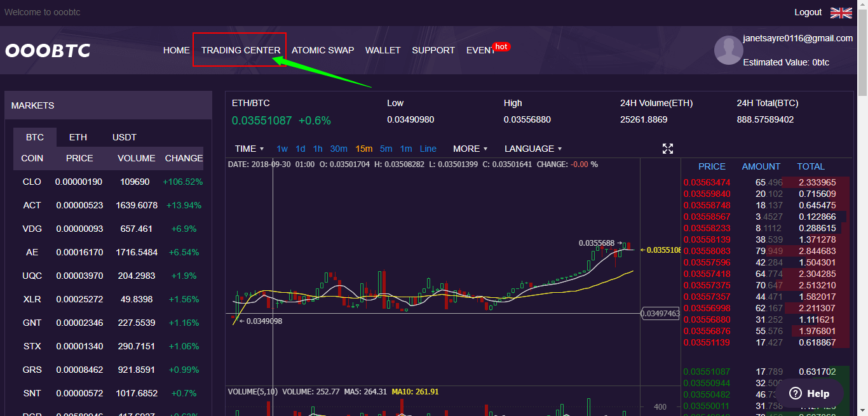Select ACT market row

[x=109, y=205]
